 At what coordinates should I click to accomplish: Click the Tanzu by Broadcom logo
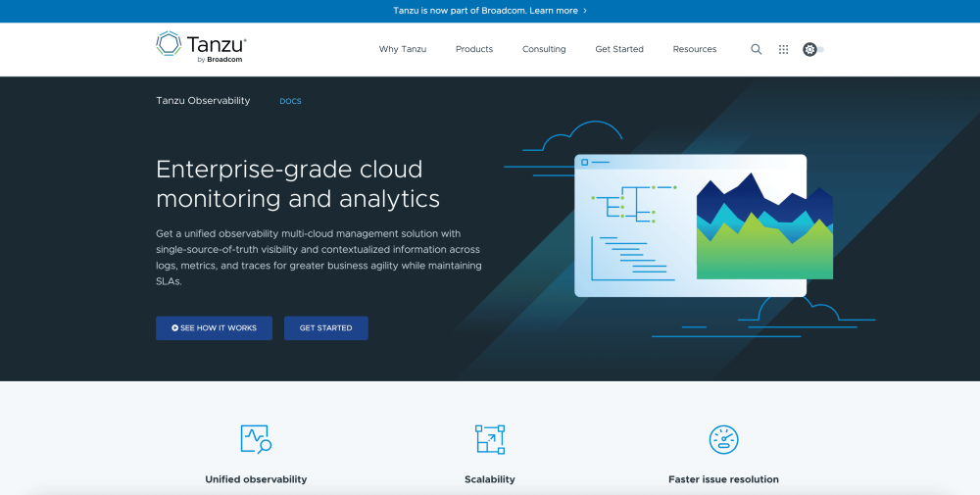click(201, 48)
